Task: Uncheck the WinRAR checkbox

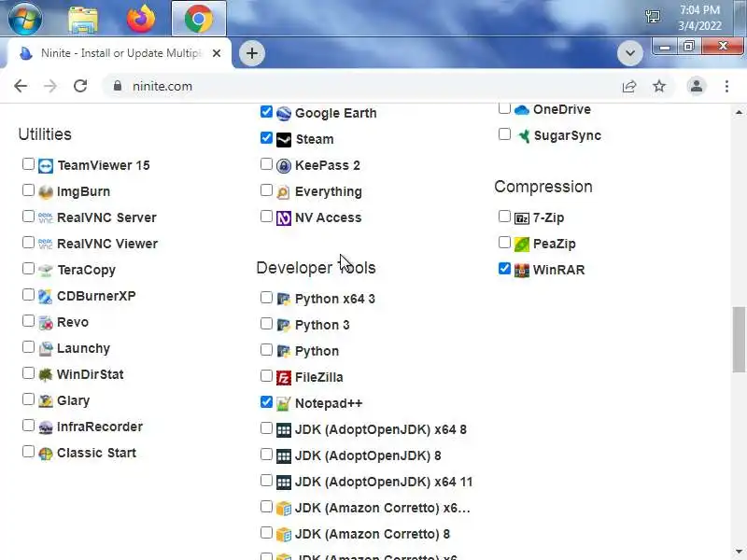Action: [504, 269]
